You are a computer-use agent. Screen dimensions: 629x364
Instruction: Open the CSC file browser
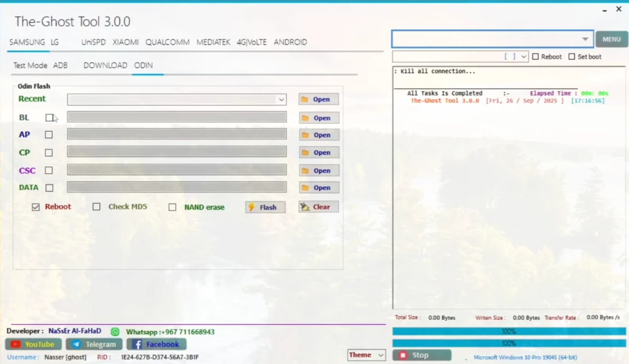(318, 170)
